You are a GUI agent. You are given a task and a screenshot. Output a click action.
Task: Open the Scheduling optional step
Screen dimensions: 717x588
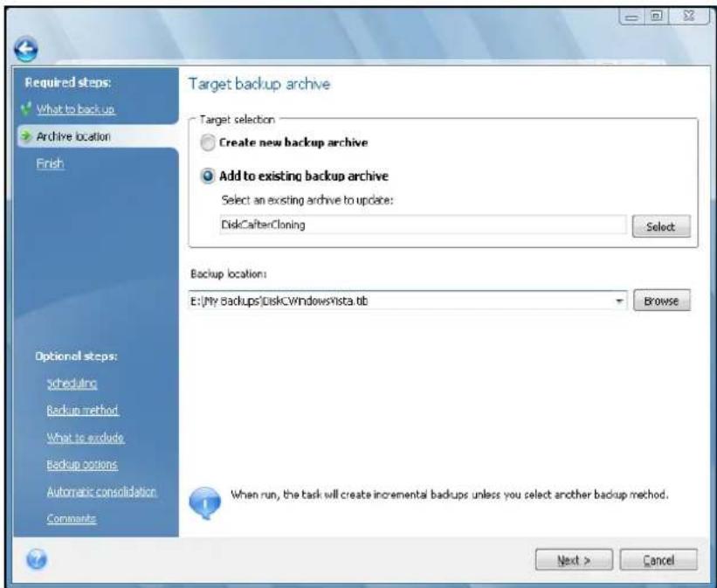tap(72, 384)
